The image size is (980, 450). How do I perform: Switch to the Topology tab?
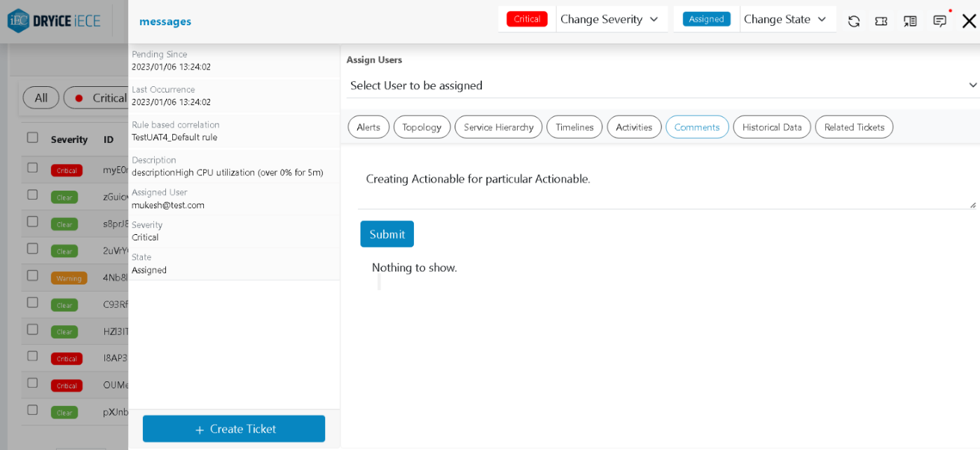point(422,127)
